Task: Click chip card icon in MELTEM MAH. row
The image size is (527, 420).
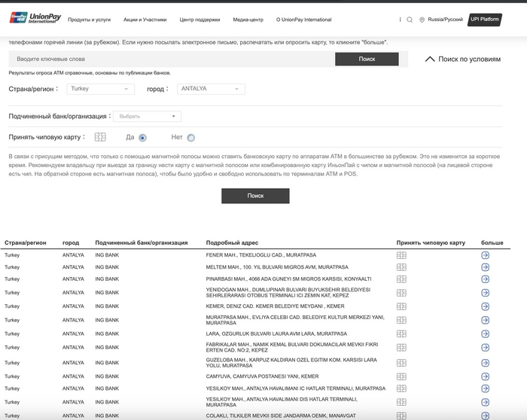Action: (x=401, y=267)
